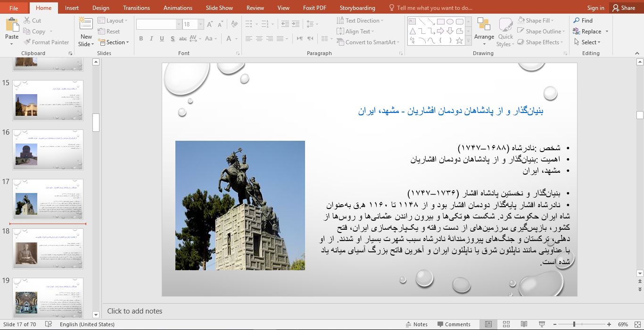Select the rectangle shape in shapes gallery
The width and height of the screenshot is (644, 330).
tap(440, 22)
